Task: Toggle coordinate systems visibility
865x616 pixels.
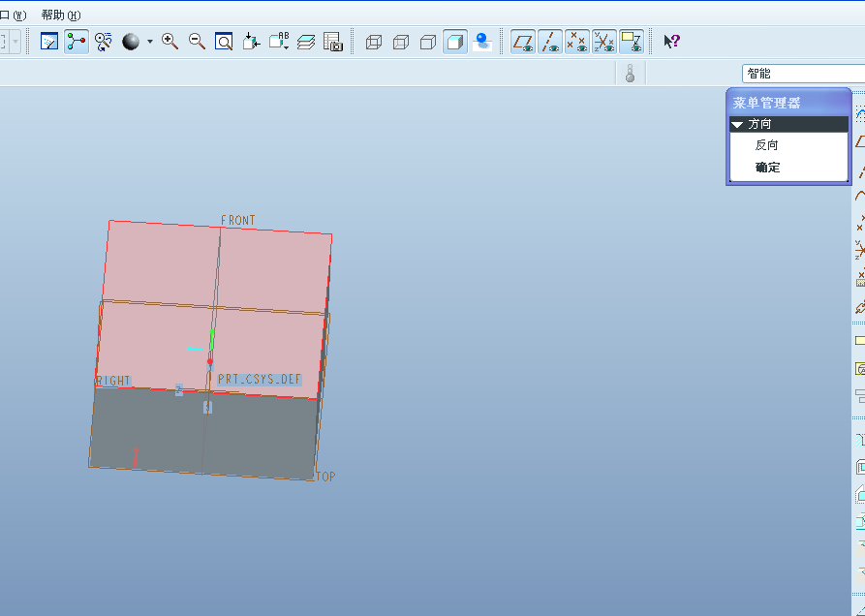Action: click(604, 42)
